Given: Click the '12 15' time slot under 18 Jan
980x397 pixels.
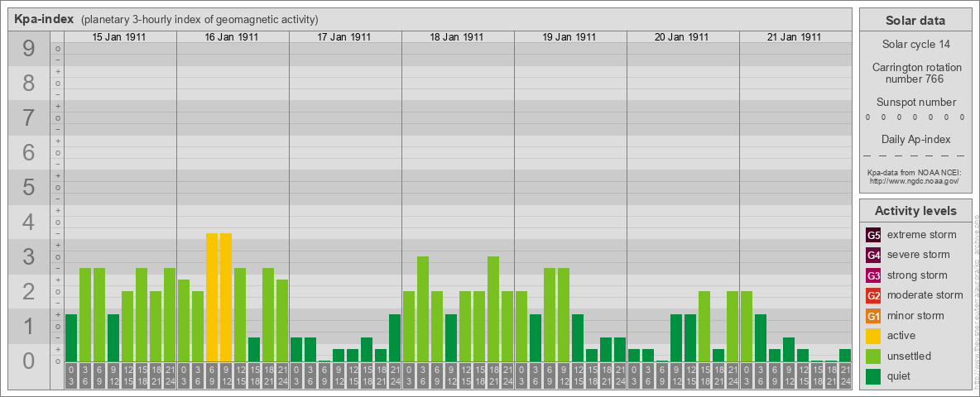Looking at the screenshot, I should pyautogui.click(x=465, y=376).
